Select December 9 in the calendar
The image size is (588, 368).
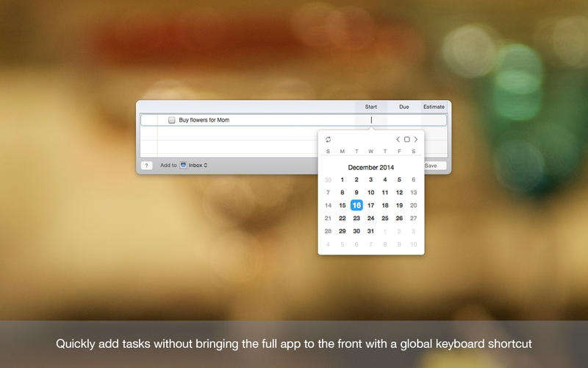pyautogui.click(x=356, y=192)
